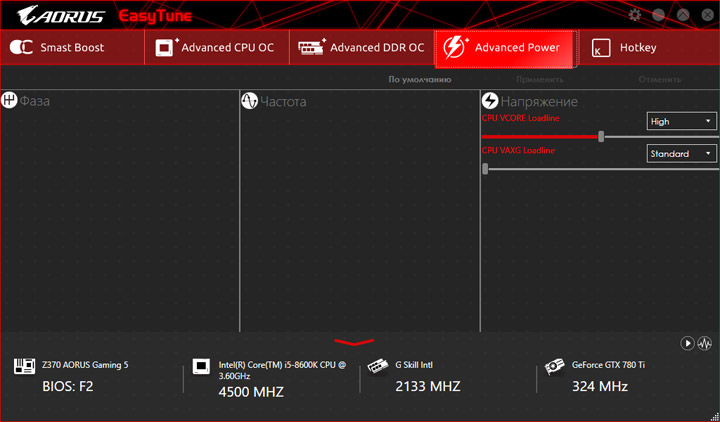The height and width of the screenshot is (422, 720).
Task: Open CPU VAXG Loadline dropdown set to Standard
Action: pyautogui.click(x=681, y=153)
